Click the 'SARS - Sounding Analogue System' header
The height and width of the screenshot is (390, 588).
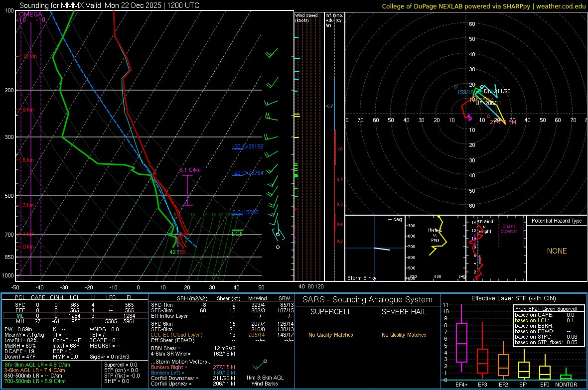click(368, 300)
